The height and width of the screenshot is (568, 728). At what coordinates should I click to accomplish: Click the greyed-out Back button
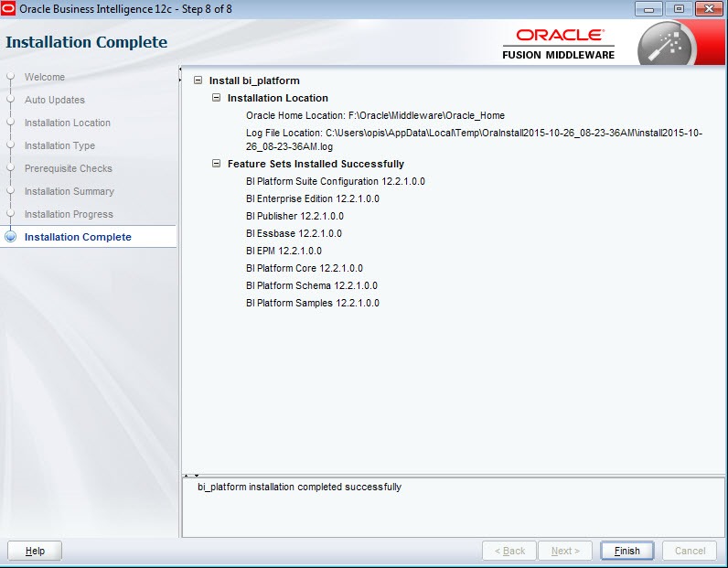509,551
